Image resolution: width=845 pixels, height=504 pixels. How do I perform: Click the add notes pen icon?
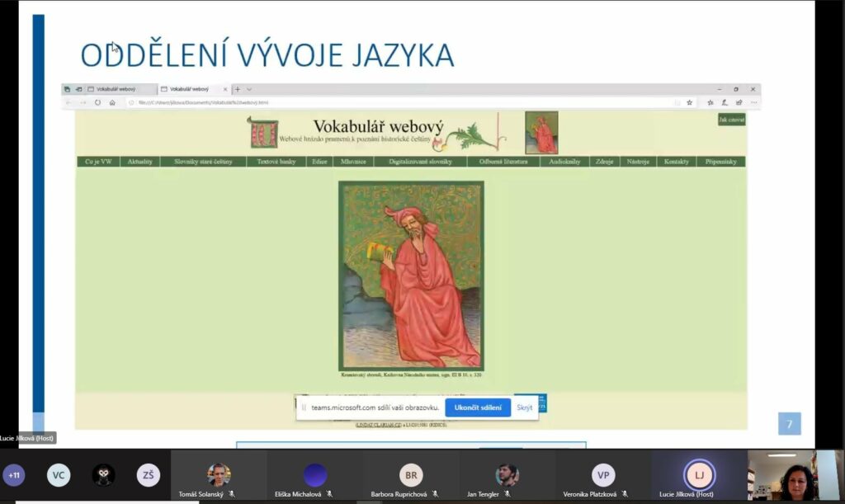pyautogui.click(x=725, y=102)
